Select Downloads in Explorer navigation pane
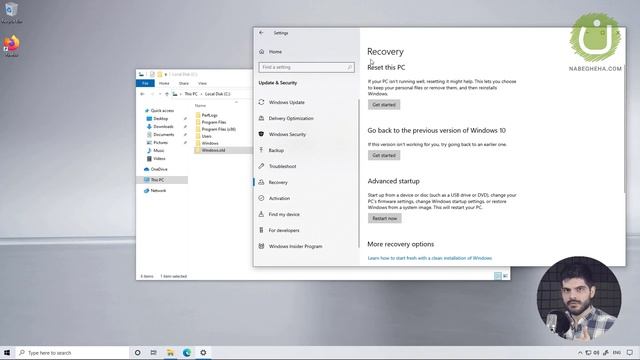The width and height of the screenshot is (640, 360). [x=163, y=127]
